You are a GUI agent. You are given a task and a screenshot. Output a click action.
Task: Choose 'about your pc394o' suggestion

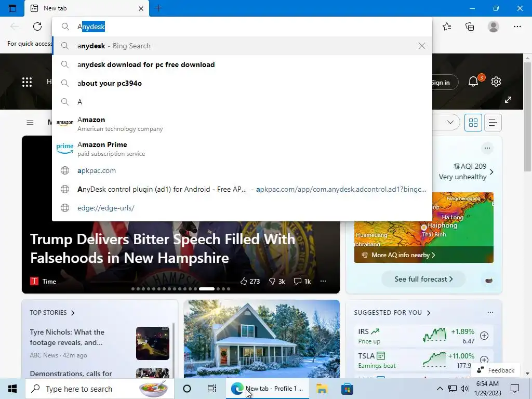pos(242,83)
